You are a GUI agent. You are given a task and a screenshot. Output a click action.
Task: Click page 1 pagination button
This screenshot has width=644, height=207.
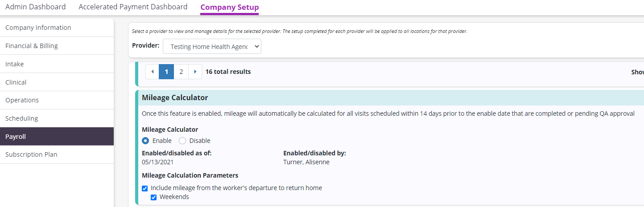coord(166,72)
